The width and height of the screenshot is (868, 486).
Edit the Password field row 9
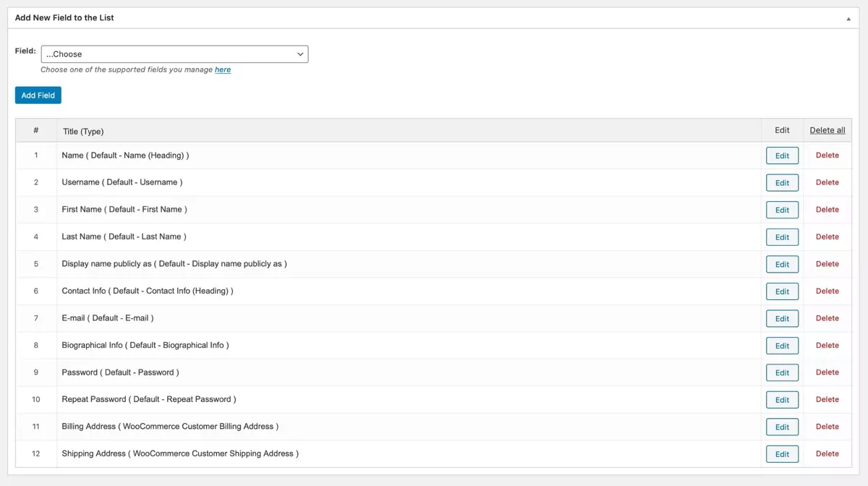tap(783, 372)
